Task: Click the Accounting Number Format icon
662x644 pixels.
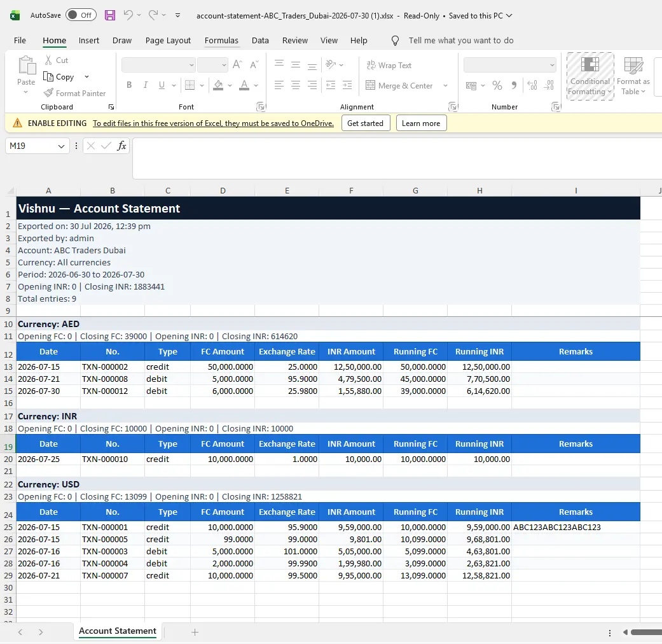Action: pos(471,85)
